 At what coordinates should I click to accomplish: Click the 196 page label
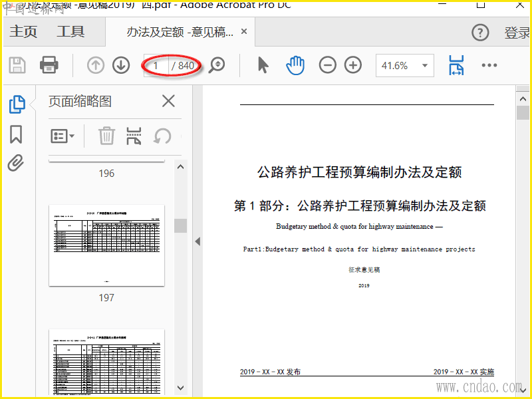pyautogui.click(x=106, y=174)
